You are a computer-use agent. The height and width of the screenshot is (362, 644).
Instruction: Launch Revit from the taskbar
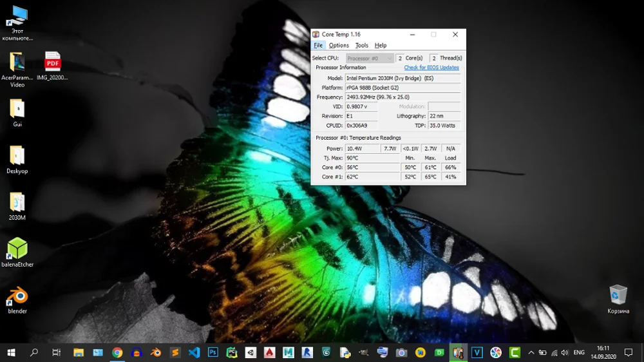point(307,352)
